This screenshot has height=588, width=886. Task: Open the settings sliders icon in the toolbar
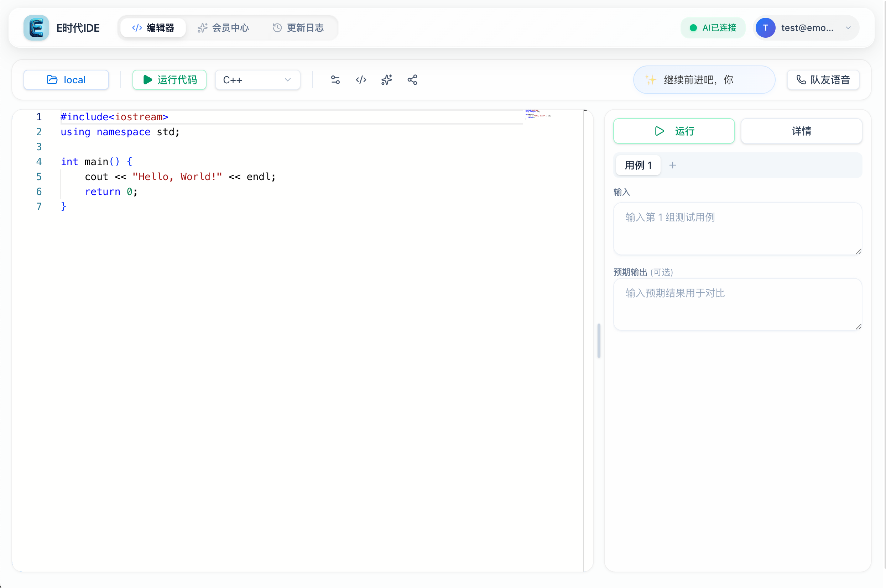tap(335, 80)
